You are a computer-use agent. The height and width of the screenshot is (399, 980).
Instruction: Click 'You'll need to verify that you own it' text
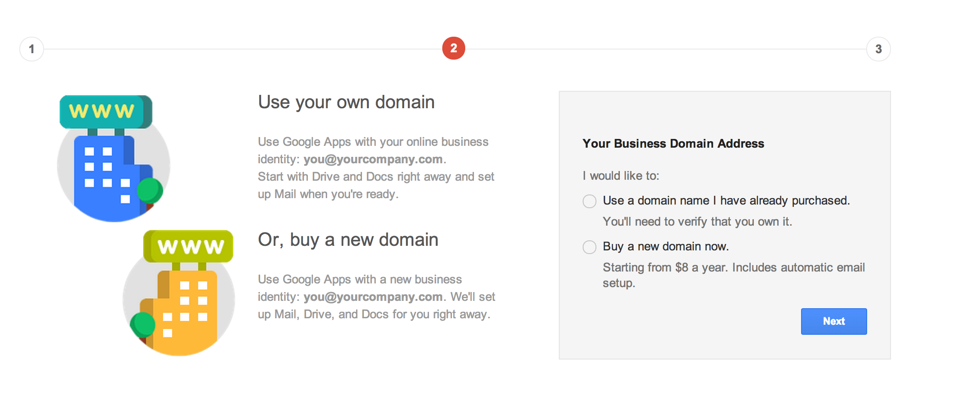click(697, 222)
